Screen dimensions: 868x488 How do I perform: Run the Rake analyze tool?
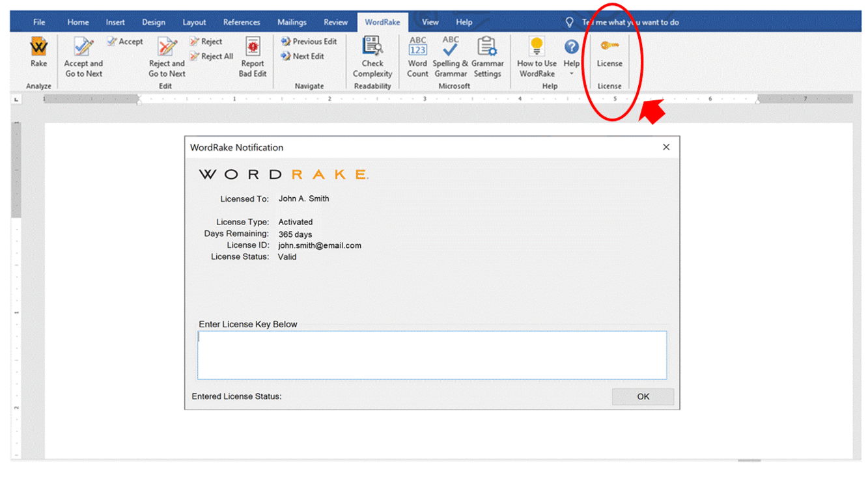point(38,52)
